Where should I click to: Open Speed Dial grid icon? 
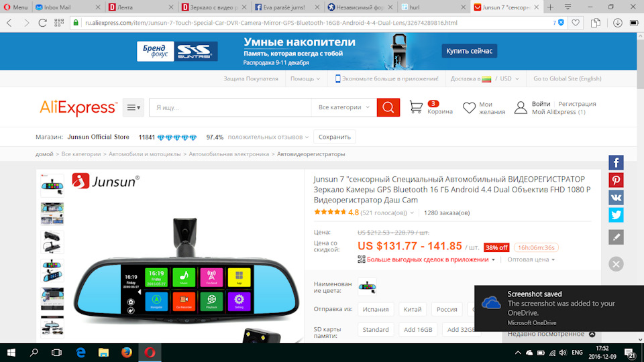(59, 23)
